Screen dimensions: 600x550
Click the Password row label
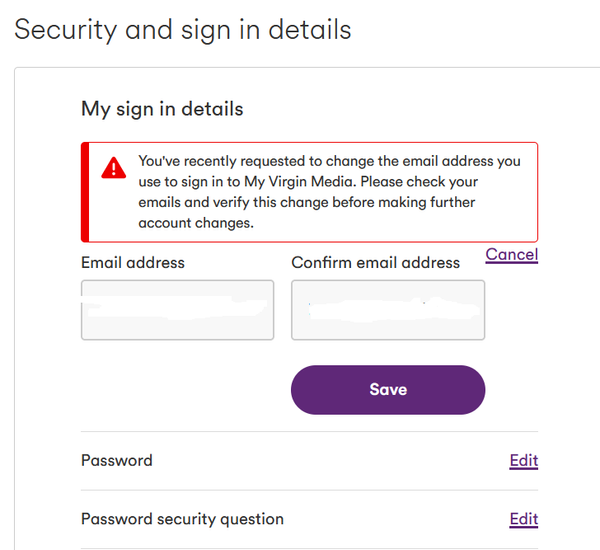[x=117, y=460]
